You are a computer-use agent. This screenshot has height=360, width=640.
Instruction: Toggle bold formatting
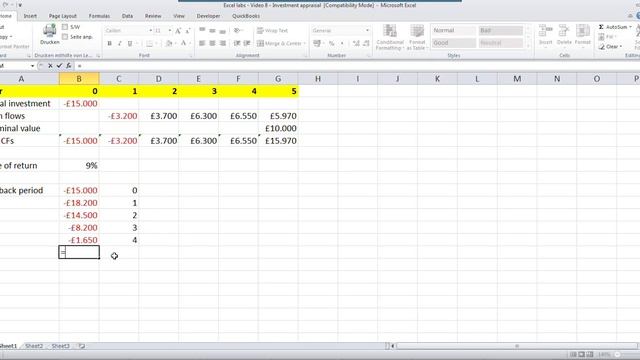[x=109, y=43]
